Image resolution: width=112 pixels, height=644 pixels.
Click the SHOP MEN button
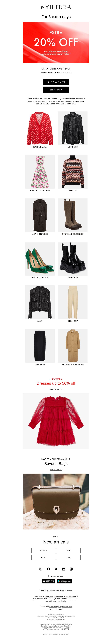pos(56,89)
